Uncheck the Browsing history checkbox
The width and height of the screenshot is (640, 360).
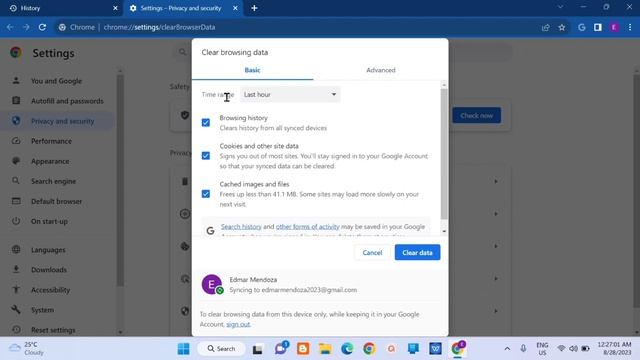[206, 122]
